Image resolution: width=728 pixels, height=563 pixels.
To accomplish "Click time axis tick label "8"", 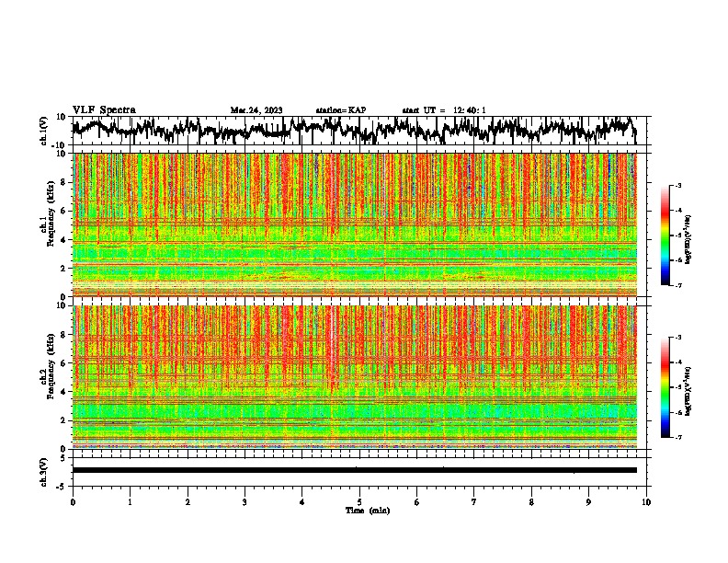I will [531, 502].
